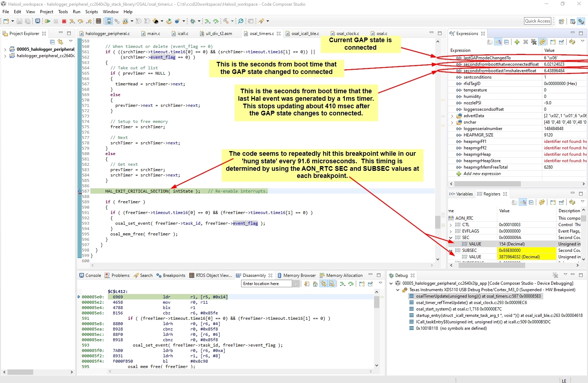Screen dimensions: 588x383
Task: Click Pin to Debug Context in Expressions
Action: coord(561,42)
